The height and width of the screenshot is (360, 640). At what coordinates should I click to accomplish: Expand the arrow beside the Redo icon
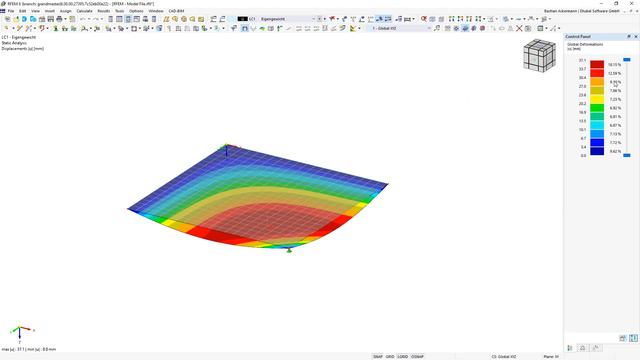tap(102, 19)
